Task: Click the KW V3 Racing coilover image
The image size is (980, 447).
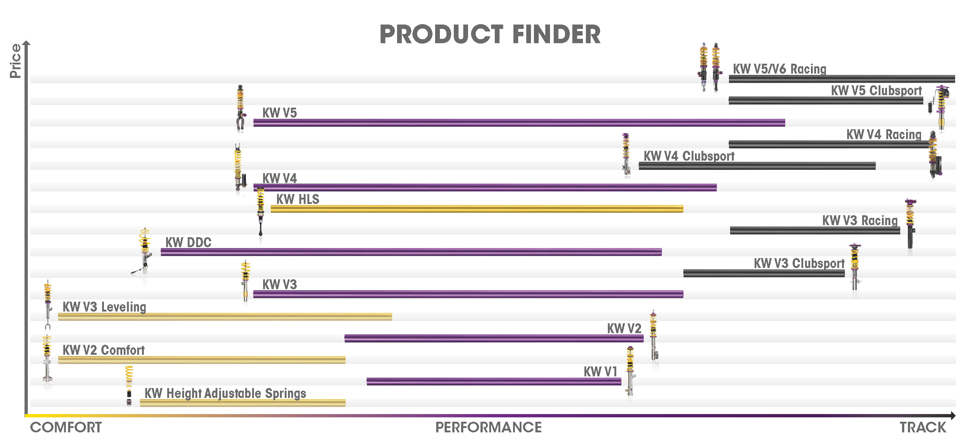Action: [910, 224]
